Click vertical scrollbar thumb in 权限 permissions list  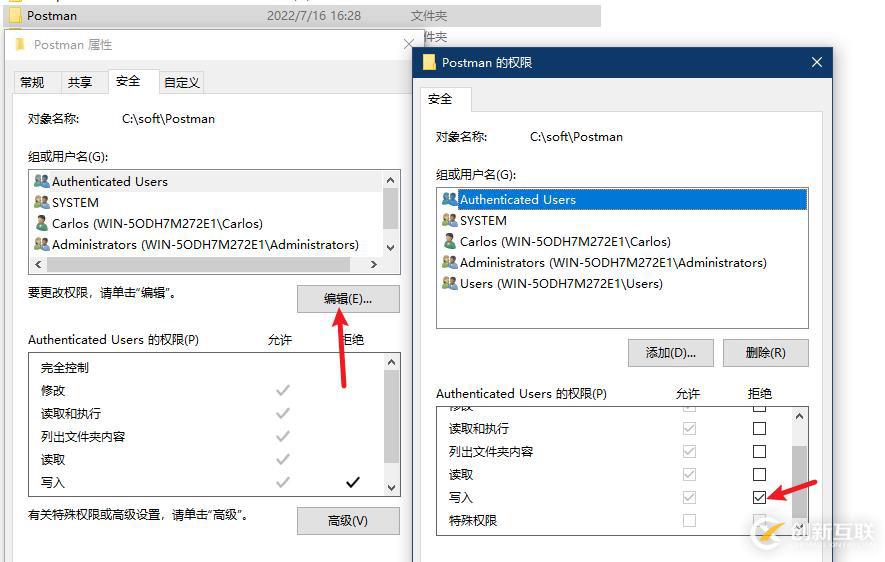point(799,481)
